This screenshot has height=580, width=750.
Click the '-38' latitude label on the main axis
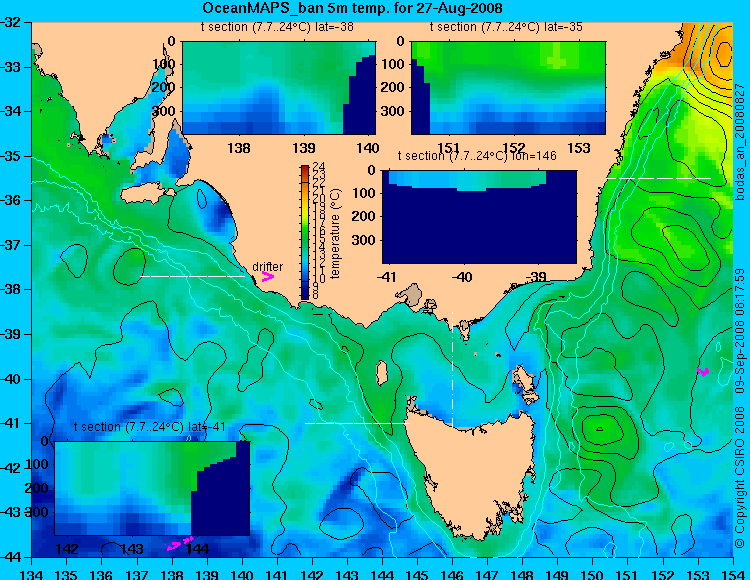pos(12,290)
